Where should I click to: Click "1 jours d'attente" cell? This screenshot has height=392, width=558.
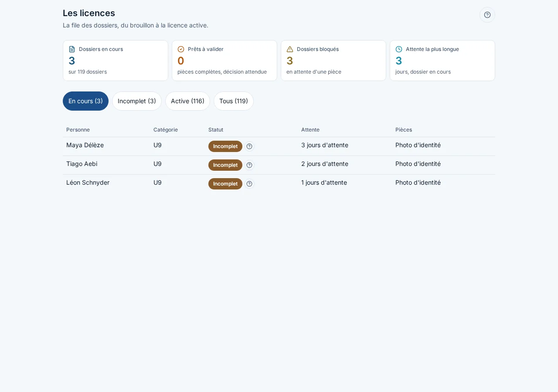click(x=324, y=182)
